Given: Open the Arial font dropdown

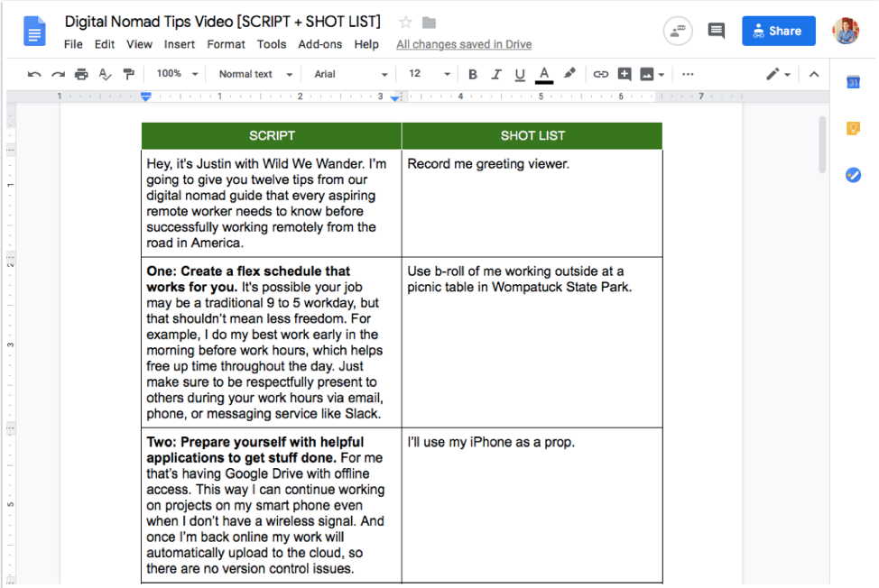Looking at the screenshot, I should 350,74.
